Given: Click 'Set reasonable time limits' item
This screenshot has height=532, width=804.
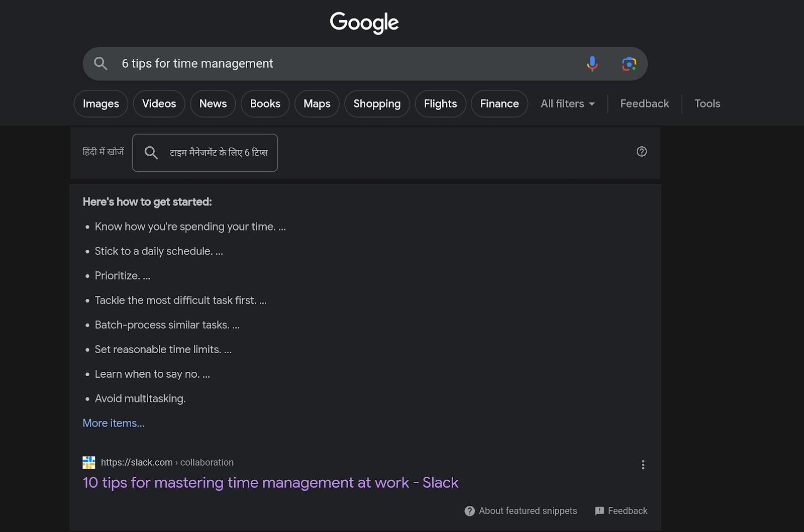Looking at the screenshot, I should [163, 350].
